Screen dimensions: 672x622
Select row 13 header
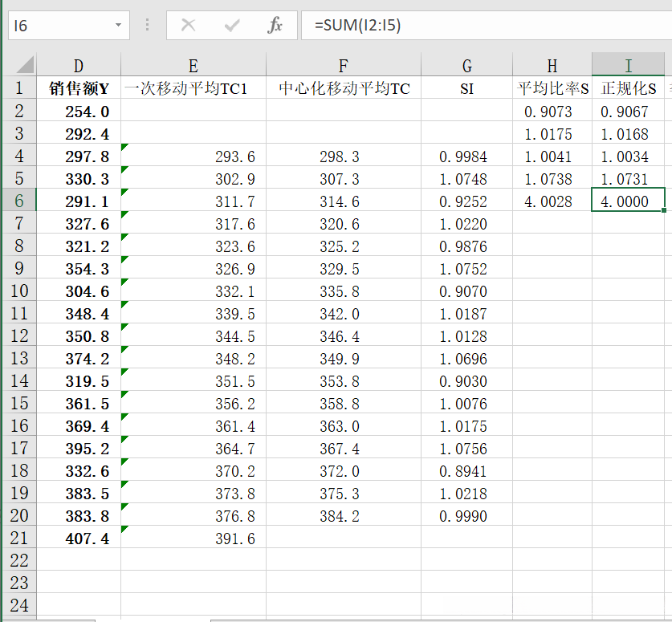click(x=19, y=358)
